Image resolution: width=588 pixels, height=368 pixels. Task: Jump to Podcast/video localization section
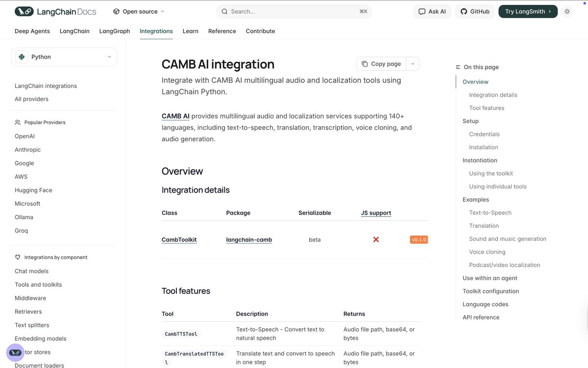click(x=505, y=265)
